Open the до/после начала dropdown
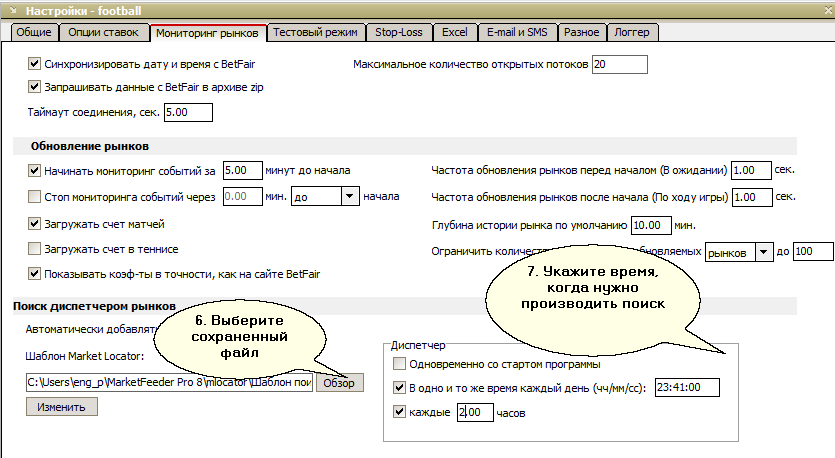This screenshot has width=835, height=458. tap(349, 196)
